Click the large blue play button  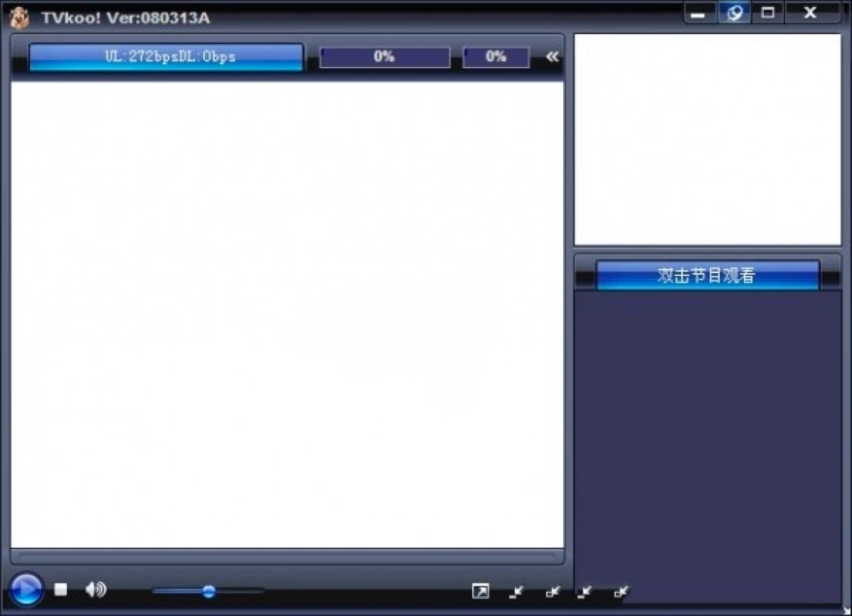(x=26, y=590)
